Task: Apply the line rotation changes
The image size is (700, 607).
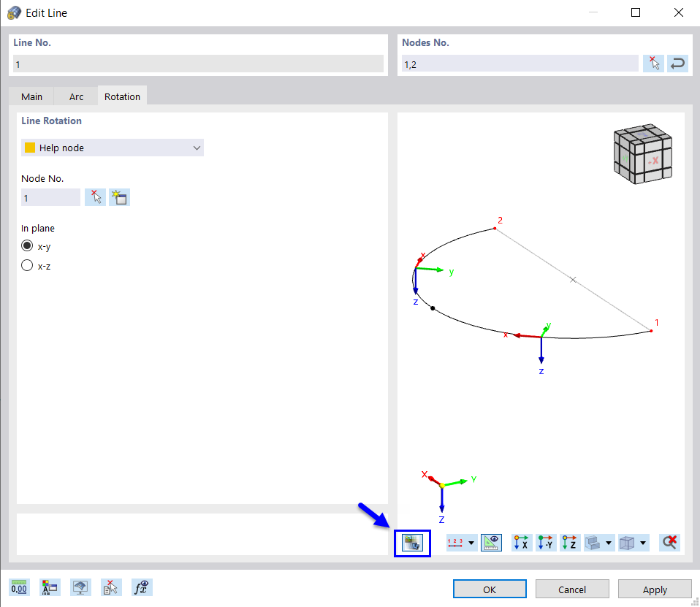Action: click(655, 589)
